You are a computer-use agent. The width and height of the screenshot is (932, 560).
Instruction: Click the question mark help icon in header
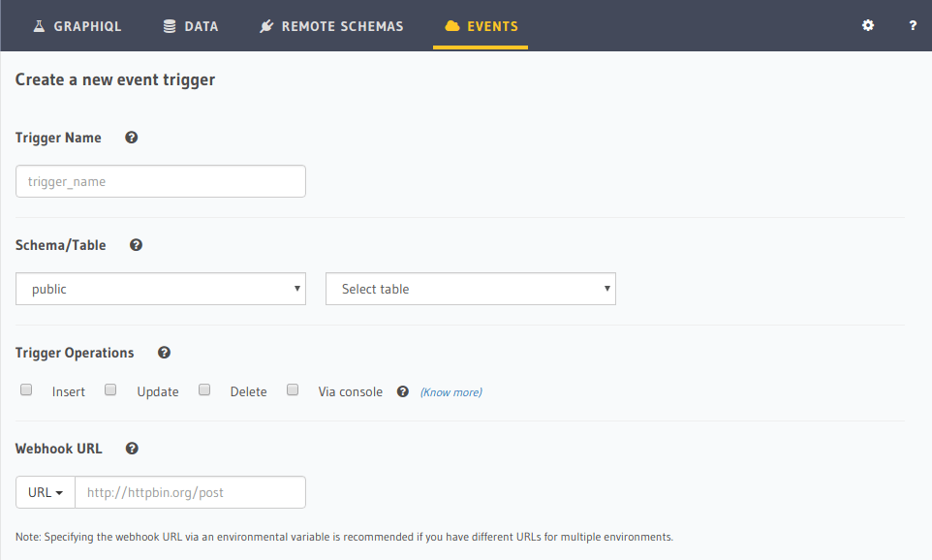913,26
